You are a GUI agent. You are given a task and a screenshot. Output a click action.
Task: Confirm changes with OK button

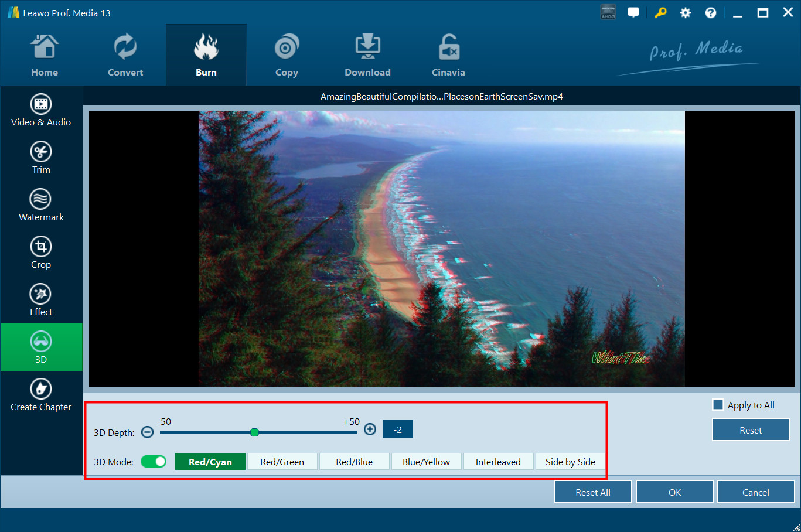[x=674, y=492]
